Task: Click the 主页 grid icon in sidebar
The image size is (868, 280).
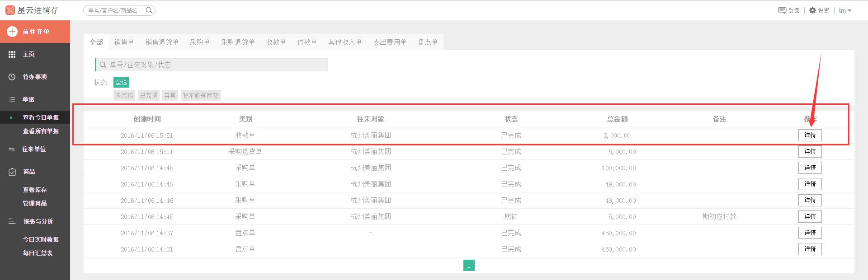Action: point(12,54)
